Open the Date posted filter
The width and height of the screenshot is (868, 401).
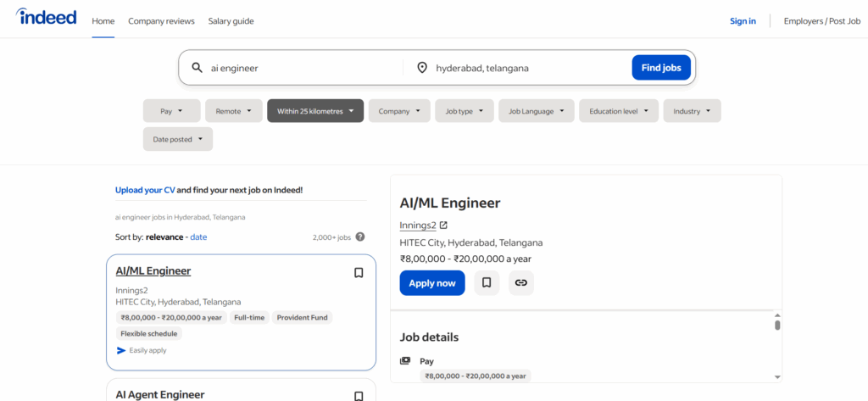coord(177,139)
